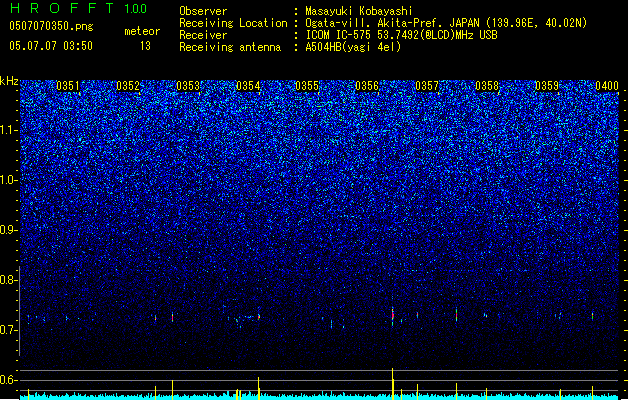Click the 0.7 kHz frequency axis label
The image size is (629, 400).
pyautogui.click(x=8, y=330)
